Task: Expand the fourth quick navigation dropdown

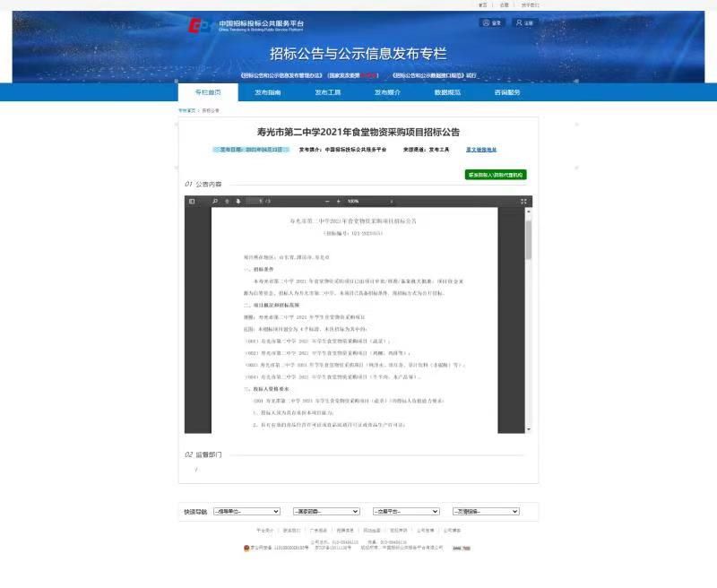Action: point(485,511)
